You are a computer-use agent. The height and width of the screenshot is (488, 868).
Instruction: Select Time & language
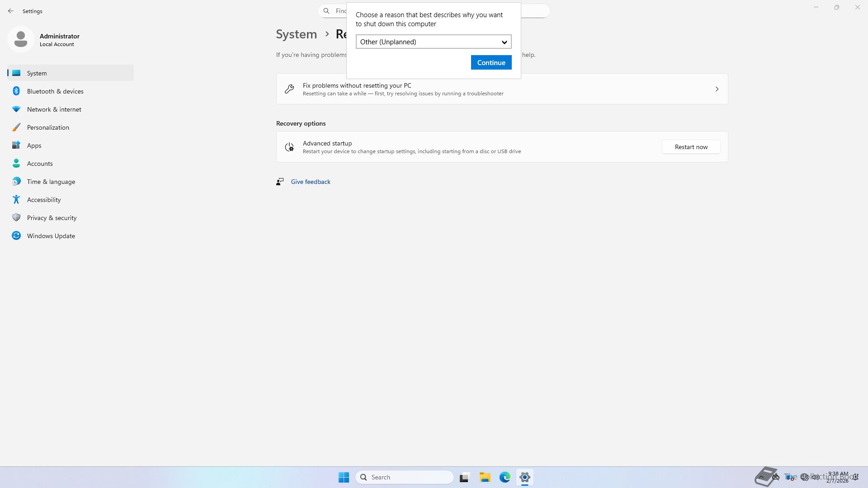pyautogui.click(x=51, y=182)
